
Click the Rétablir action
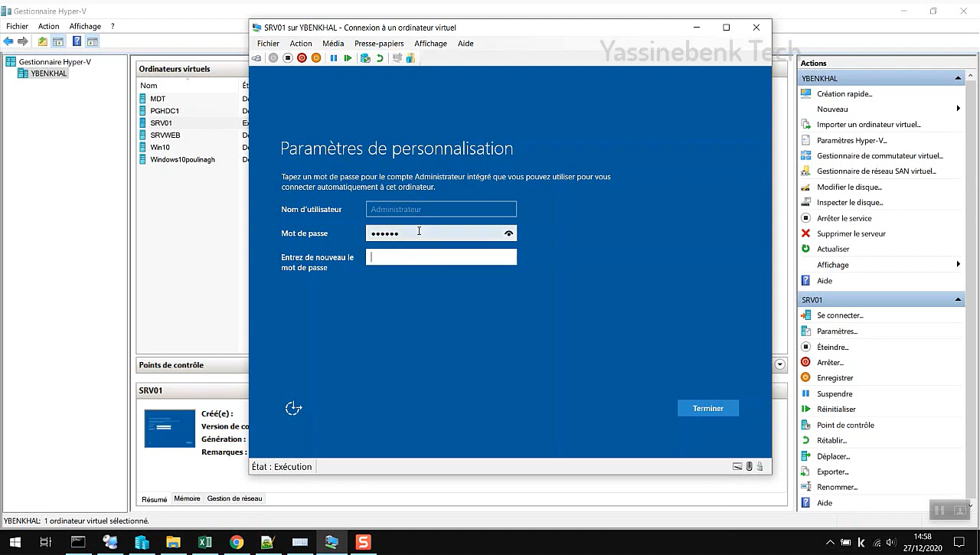pyautogui.click(x=831, y=440)
